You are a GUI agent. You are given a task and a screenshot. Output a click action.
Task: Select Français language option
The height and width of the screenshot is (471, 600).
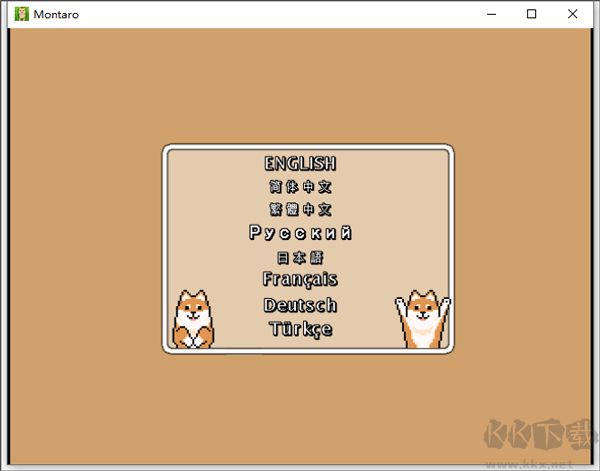point(300,279)
